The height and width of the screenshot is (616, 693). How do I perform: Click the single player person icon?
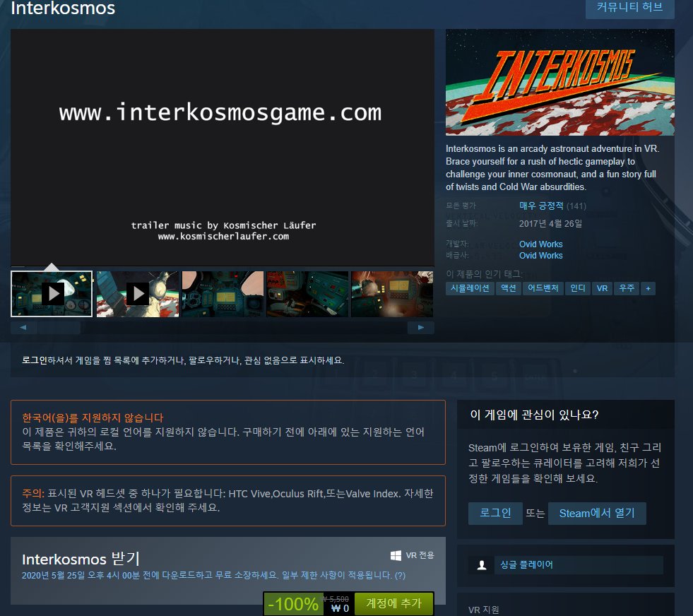pyautogui.click(x=481, y=564)
